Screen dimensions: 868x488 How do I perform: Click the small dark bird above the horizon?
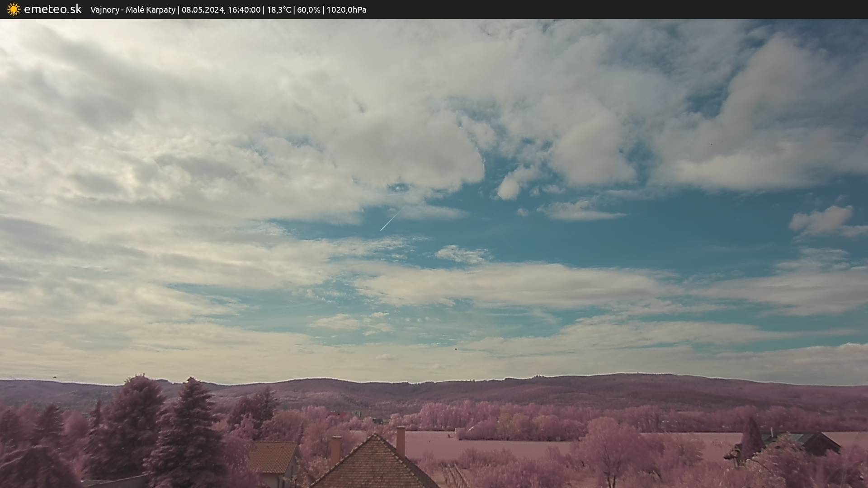coord(456,348)
